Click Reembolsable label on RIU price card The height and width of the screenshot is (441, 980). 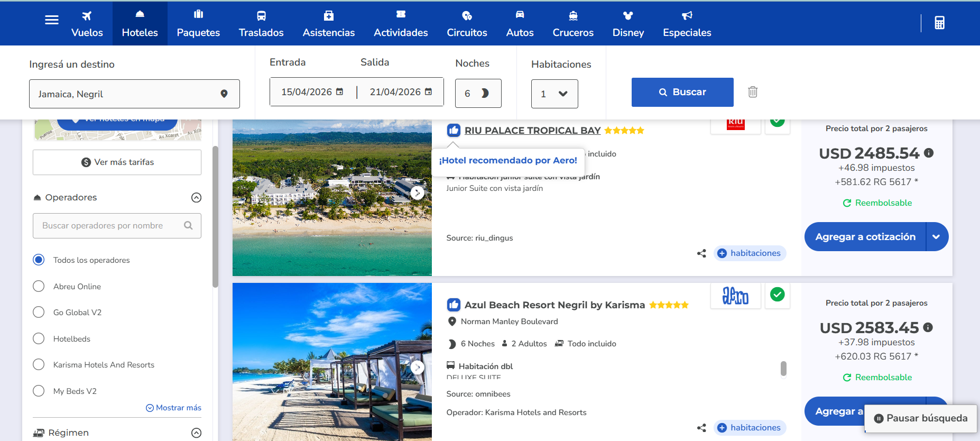877,203
